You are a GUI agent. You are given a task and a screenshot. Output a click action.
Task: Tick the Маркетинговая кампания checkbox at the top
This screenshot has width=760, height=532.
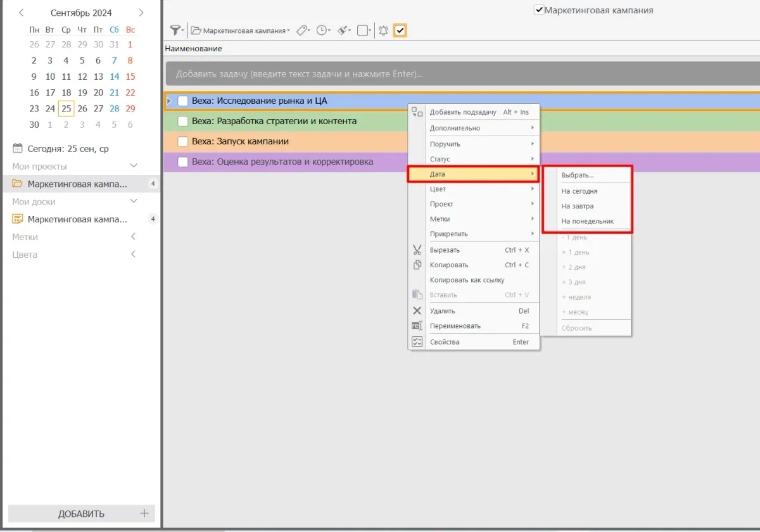(x=539, y=10)
